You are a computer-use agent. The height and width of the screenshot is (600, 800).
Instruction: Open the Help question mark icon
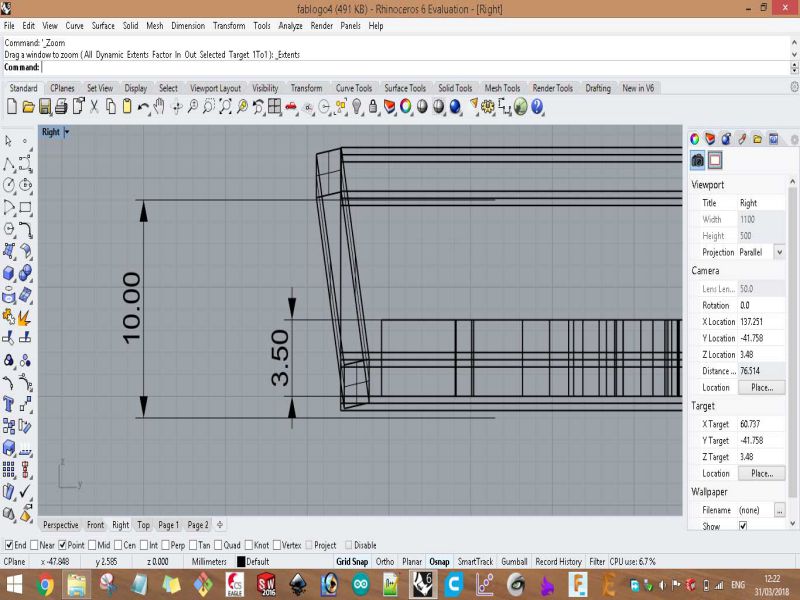tap(537, 106)
